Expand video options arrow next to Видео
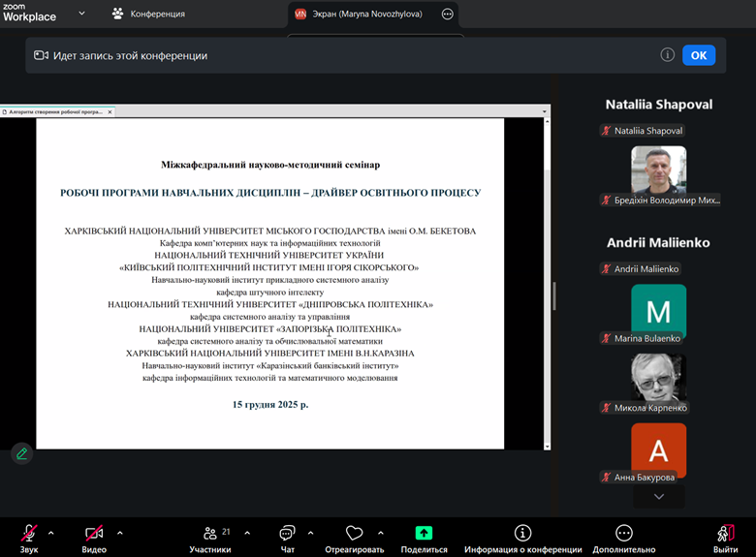The height and width of the screenshot is (557, 756). point(120,532)
